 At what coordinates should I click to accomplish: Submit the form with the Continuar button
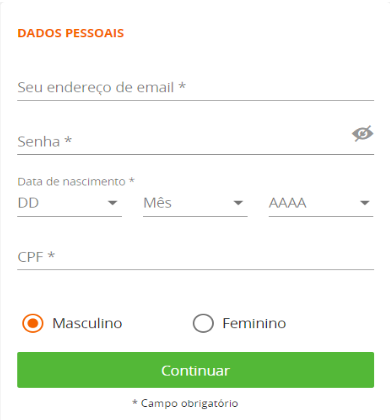[x=195, y=370]
